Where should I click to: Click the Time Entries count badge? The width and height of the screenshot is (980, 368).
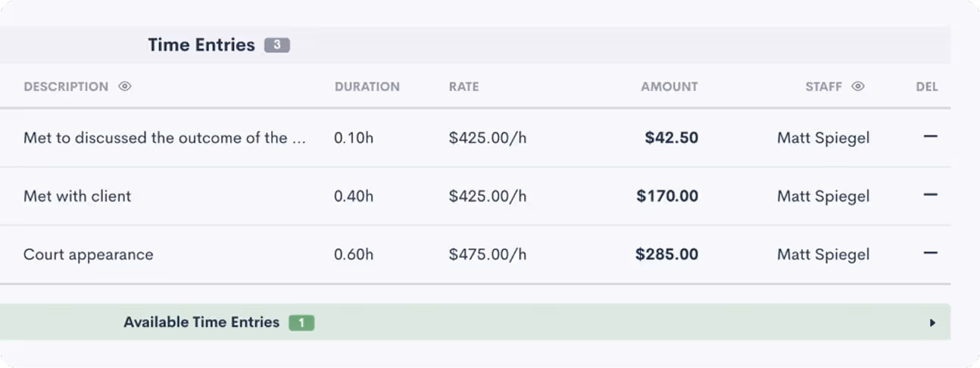pyautogui.click(x=276, y=45)
